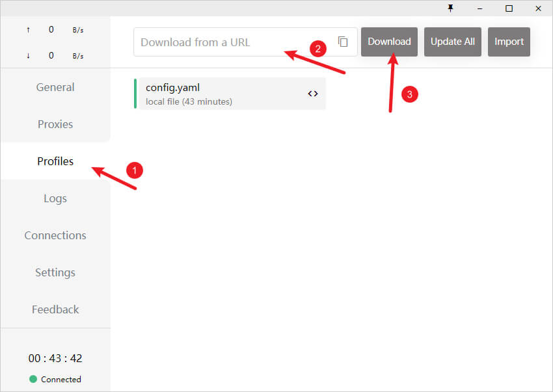Open the Feedback section
This screenshot has height=392, width=553.
[55, 309]
